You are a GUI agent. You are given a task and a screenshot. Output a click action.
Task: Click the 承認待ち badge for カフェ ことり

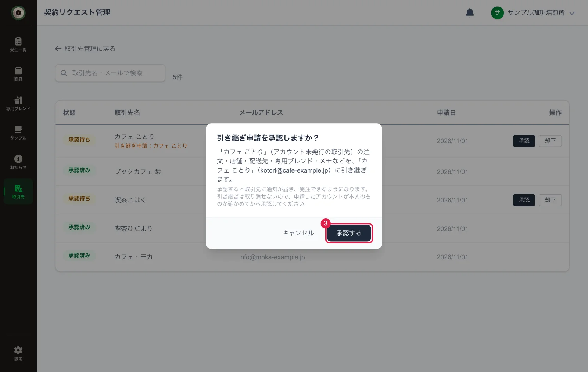click(x=79, y=140)
